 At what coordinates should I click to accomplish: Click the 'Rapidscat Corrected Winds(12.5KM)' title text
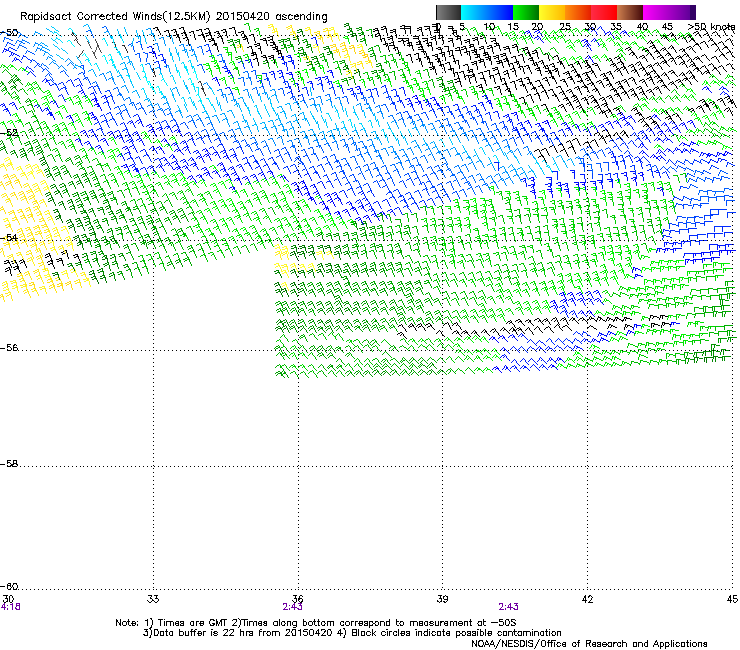click(x=116, y=17)
